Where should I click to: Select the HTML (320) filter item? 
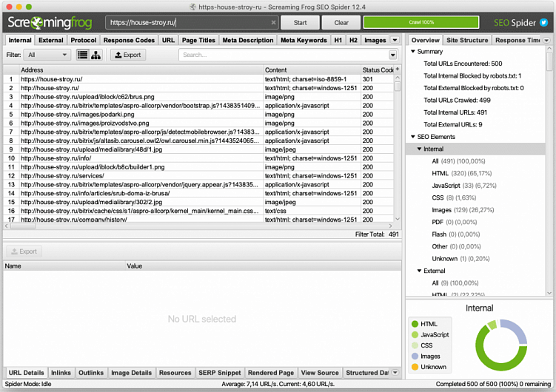462,173
